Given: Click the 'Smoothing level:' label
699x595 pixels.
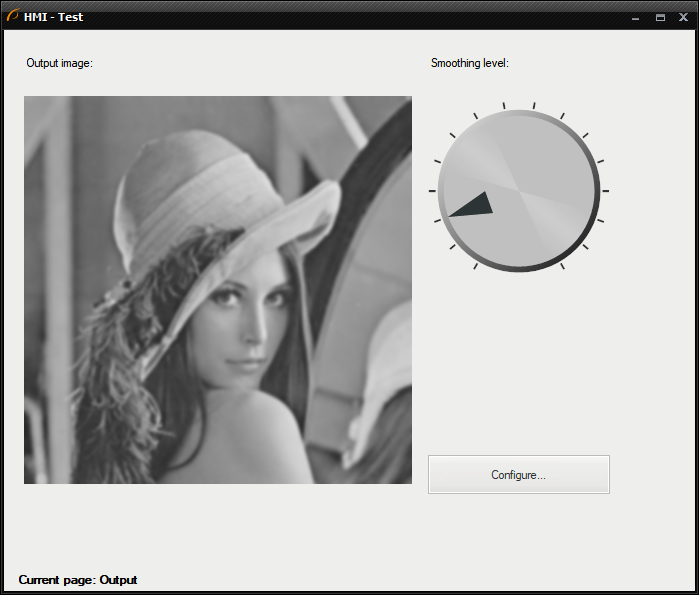Looking at the screenshot, I should coord(469,63).
